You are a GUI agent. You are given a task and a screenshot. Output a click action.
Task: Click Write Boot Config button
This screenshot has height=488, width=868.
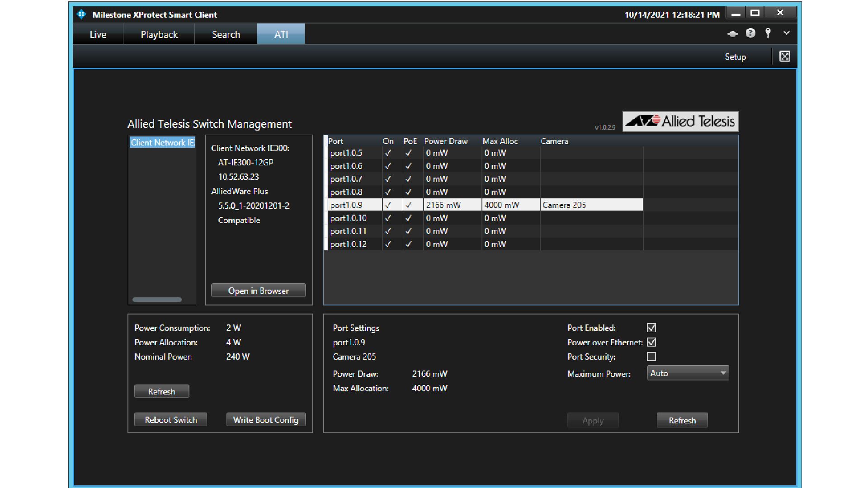click(x=266, y=420)
